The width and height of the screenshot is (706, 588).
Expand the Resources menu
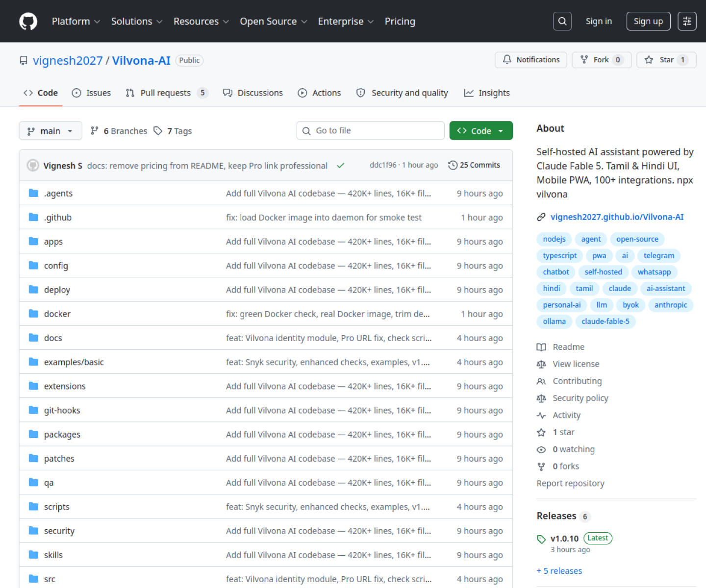coord(201,22)
